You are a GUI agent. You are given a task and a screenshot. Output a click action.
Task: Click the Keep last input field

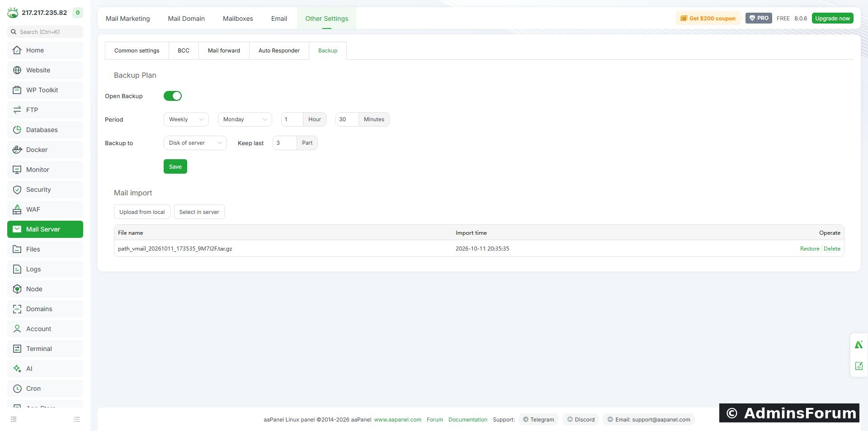pos(285,143)
